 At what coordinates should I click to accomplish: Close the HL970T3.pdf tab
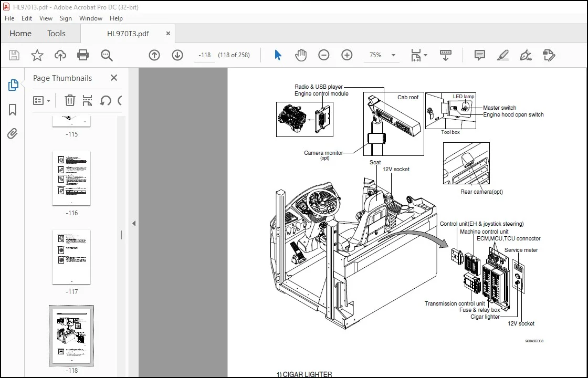(x=168, y=34)
